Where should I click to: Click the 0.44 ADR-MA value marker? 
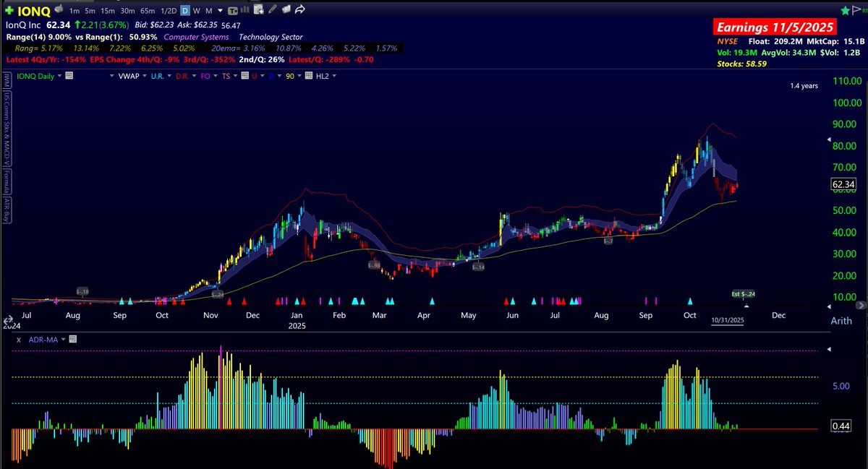click(842, 426)
